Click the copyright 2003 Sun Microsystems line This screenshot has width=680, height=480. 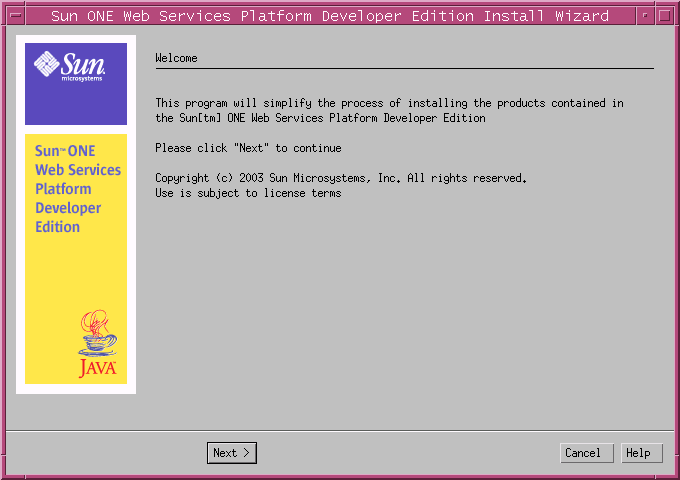(x=341, y=178)
